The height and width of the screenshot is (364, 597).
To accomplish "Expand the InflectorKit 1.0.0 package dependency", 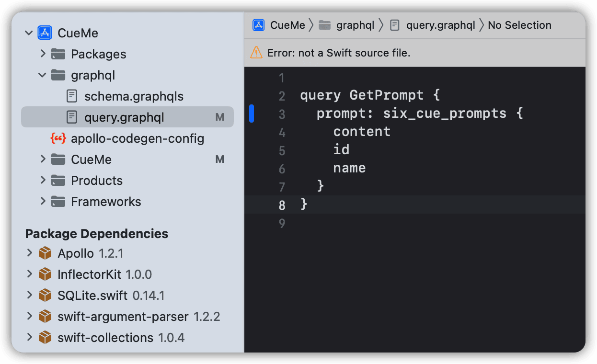I will 29,273.
